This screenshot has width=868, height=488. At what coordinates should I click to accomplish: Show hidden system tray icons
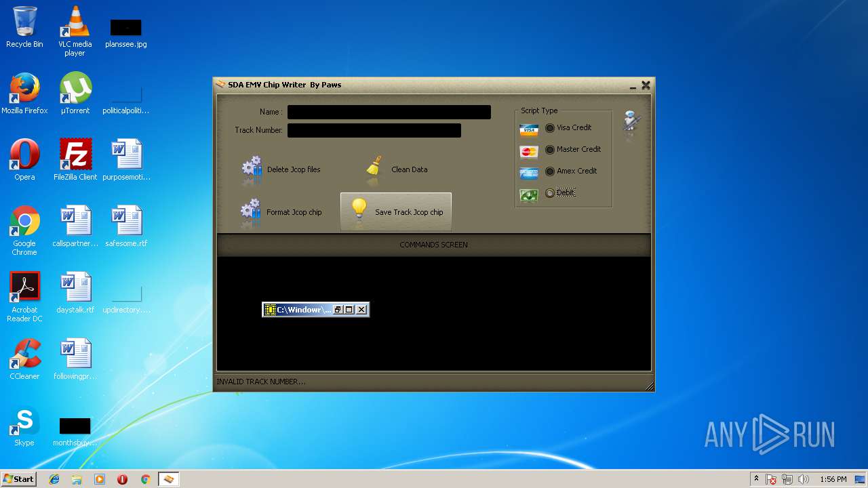(x=756, y=479)
